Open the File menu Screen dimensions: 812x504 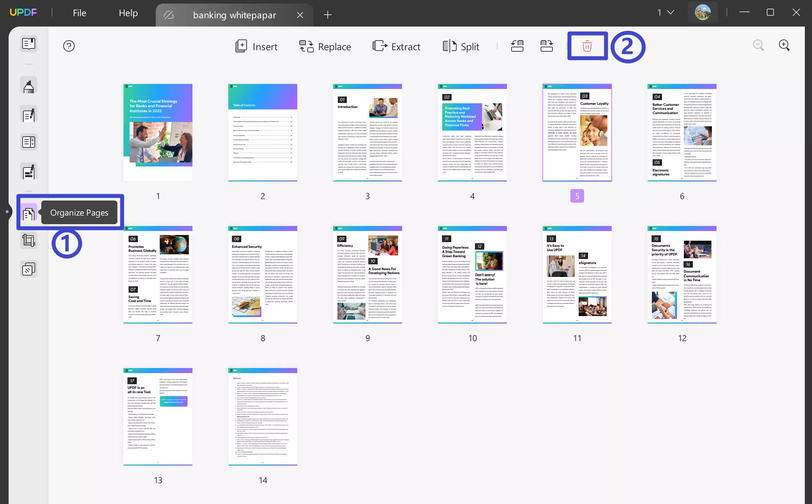[x=79, y=13]
